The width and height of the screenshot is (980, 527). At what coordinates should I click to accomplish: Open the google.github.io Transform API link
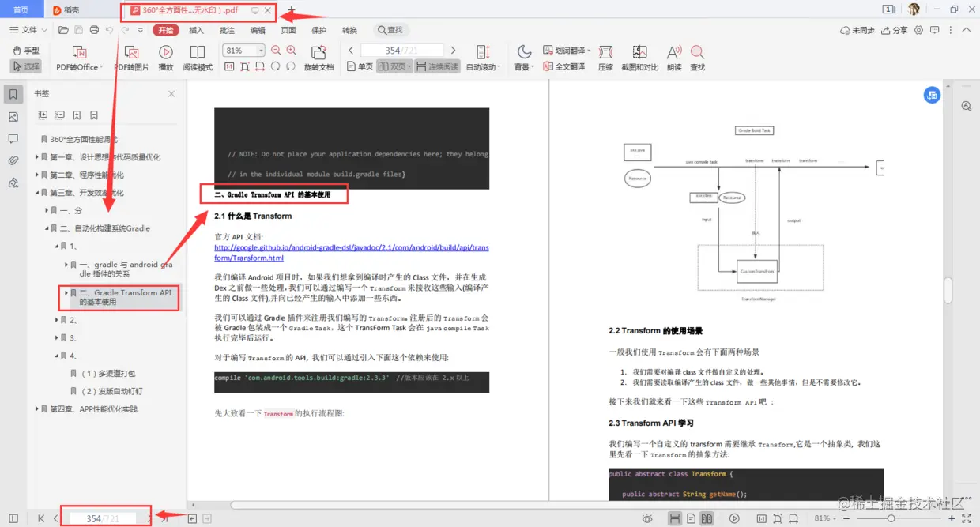(352, 253)
